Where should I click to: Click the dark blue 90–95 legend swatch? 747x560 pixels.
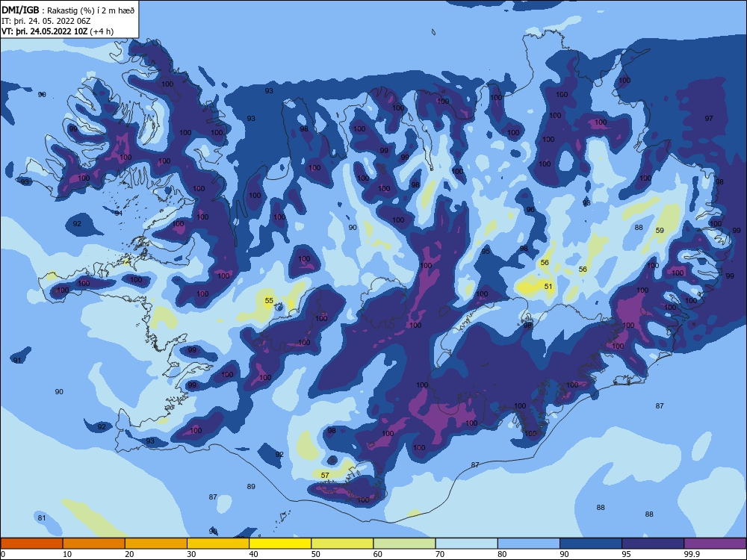click(x=591, y=544)
